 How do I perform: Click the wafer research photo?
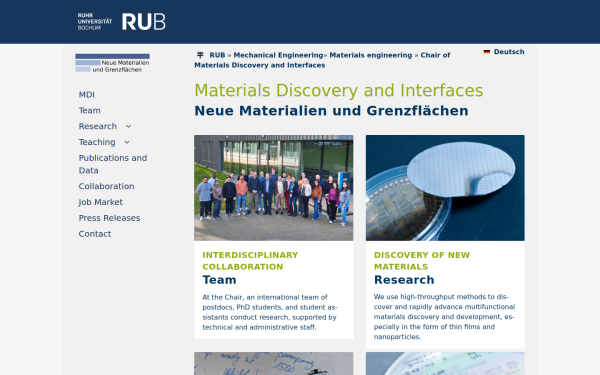click(445, 188)
